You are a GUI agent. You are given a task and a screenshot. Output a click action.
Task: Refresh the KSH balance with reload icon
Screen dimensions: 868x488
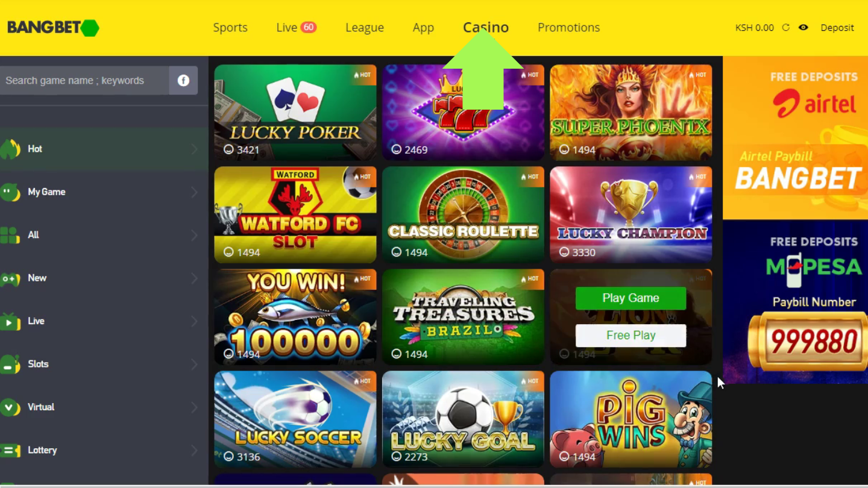click(x=785, y=27)
